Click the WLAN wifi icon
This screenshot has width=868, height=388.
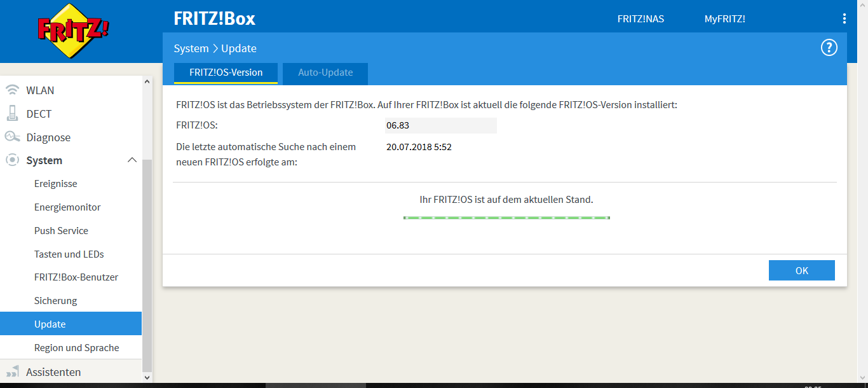coord(12,90)
